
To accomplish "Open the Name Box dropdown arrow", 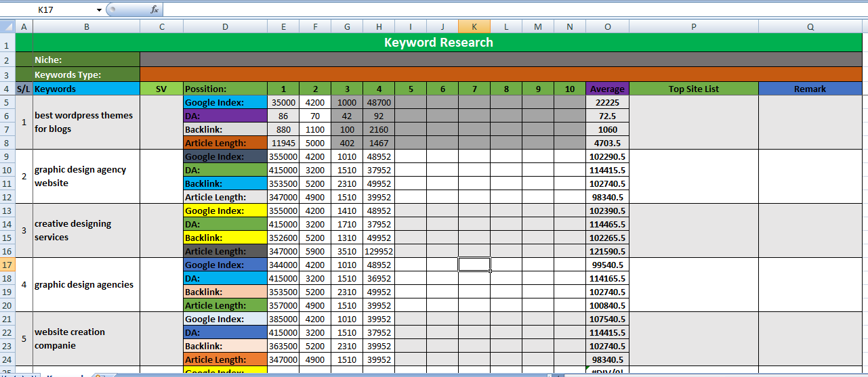I will coord(99,10).
